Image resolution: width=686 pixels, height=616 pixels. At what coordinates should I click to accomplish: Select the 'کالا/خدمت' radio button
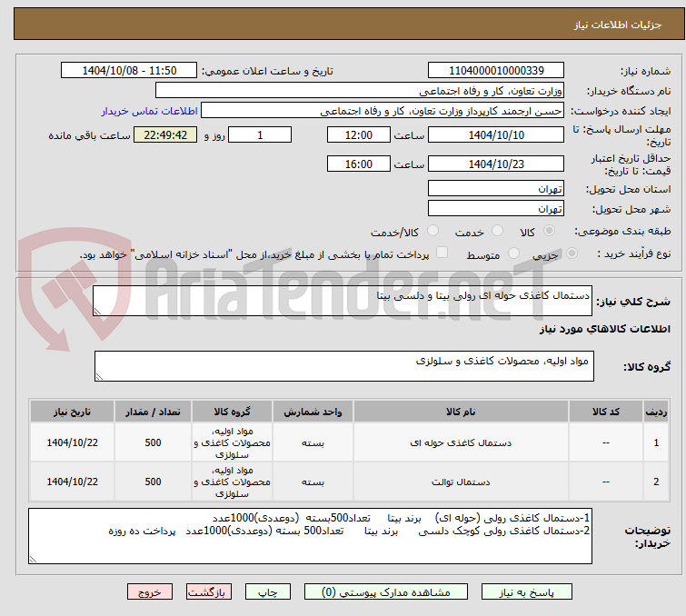432,231
